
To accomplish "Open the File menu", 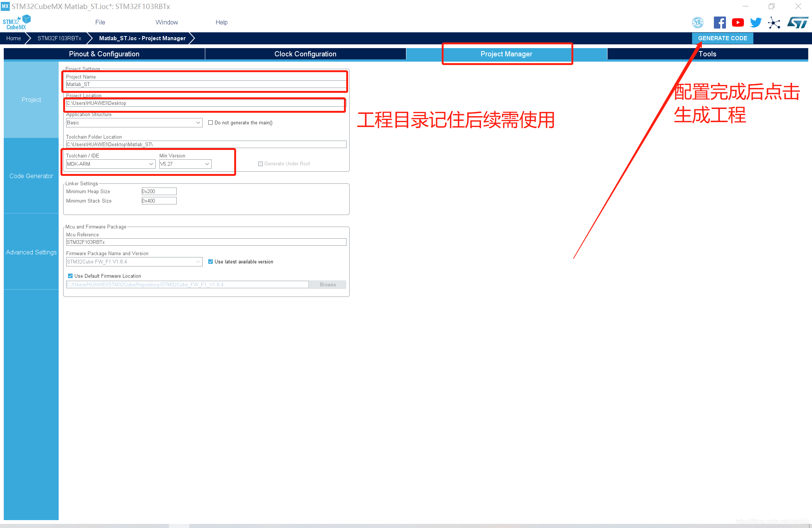I will point(100,22).
